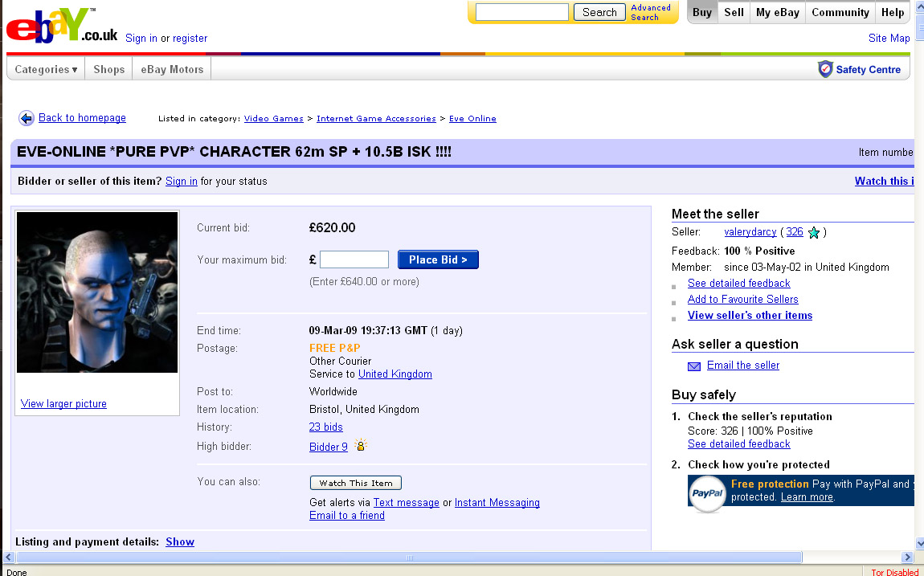The image size is (924, 576).
Task: Click the eBay.co.uk logo
Action: [x=62, y=26]
